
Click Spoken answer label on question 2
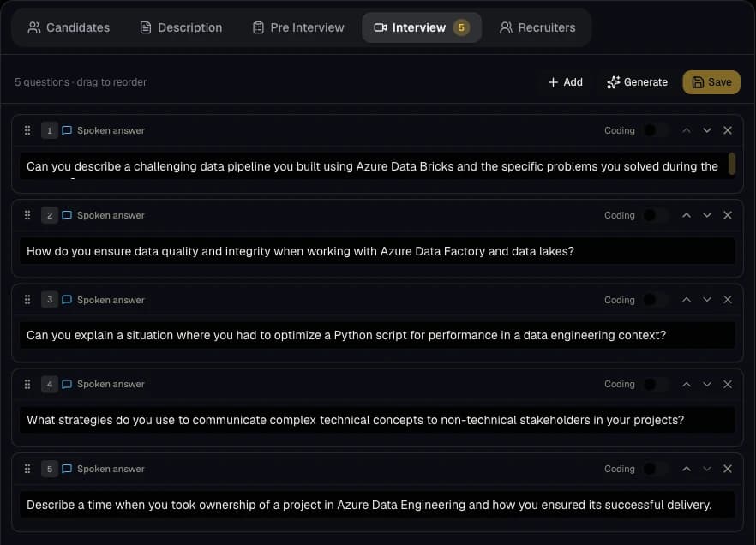click(x=111, y=215)
